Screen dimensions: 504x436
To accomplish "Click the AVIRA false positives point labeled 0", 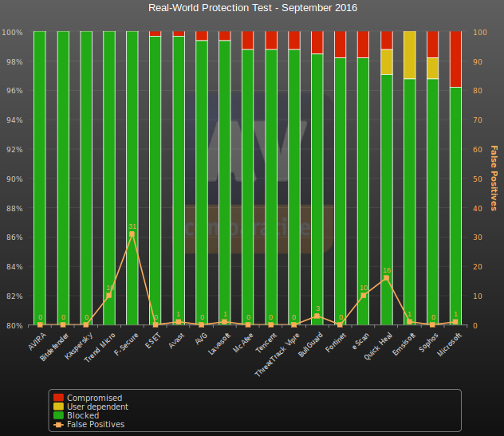I will coord(40,325).
